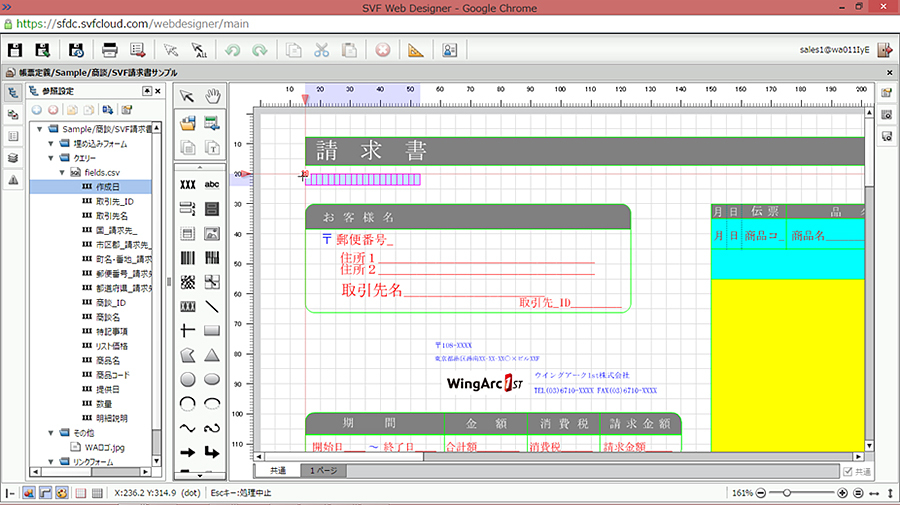The height and width of the screenshot is (505, 900).
Task: Click the scissors Cut icon
Action: pos(321,50)
